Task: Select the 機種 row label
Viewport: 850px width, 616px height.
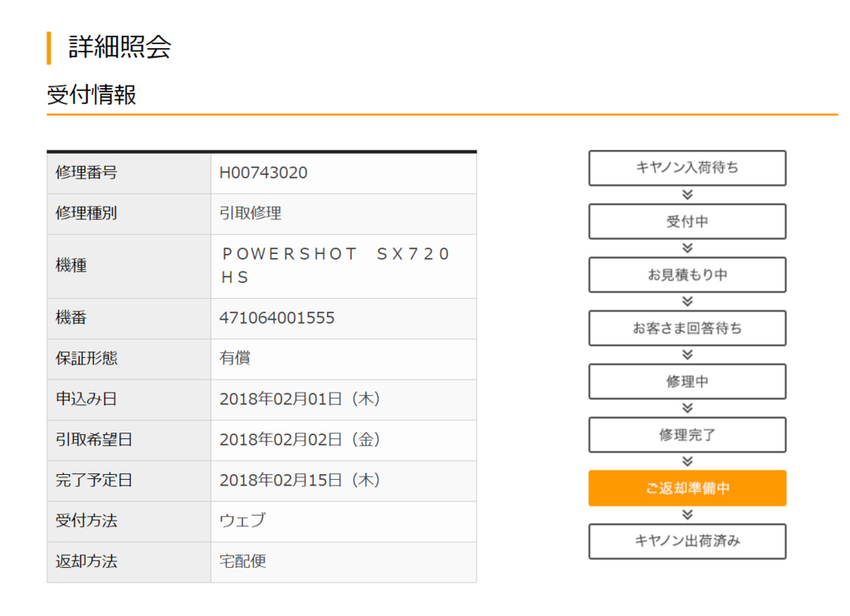Action: pyautogui.click(x=71, y=266)
